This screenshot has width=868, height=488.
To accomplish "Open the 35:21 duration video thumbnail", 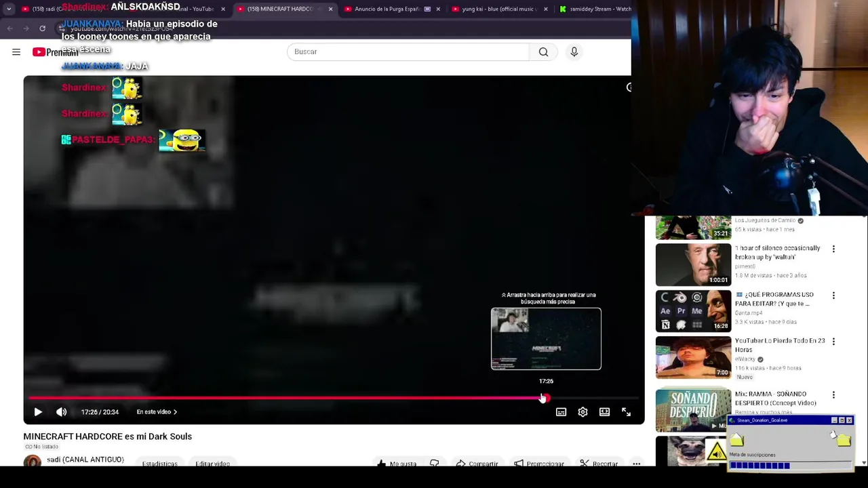I will click(x=693, y=228).
